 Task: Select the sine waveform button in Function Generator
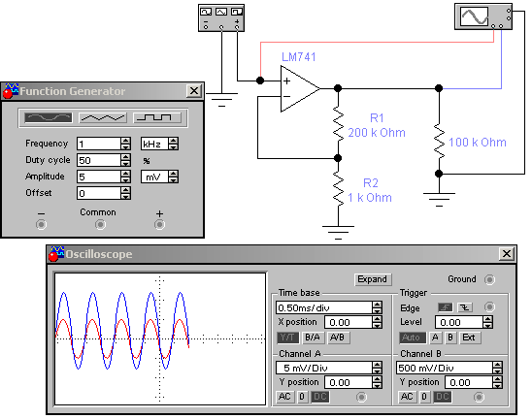click(49, 117)
